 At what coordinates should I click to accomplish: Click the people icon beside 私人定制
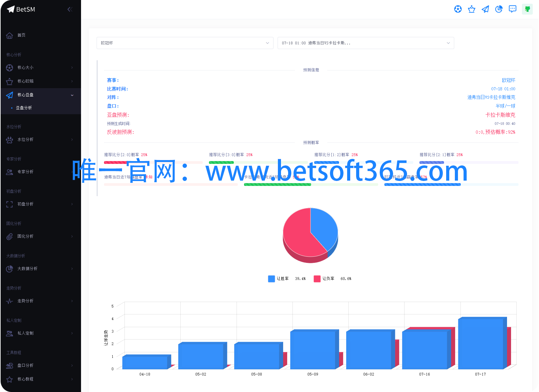coord(10,333)
